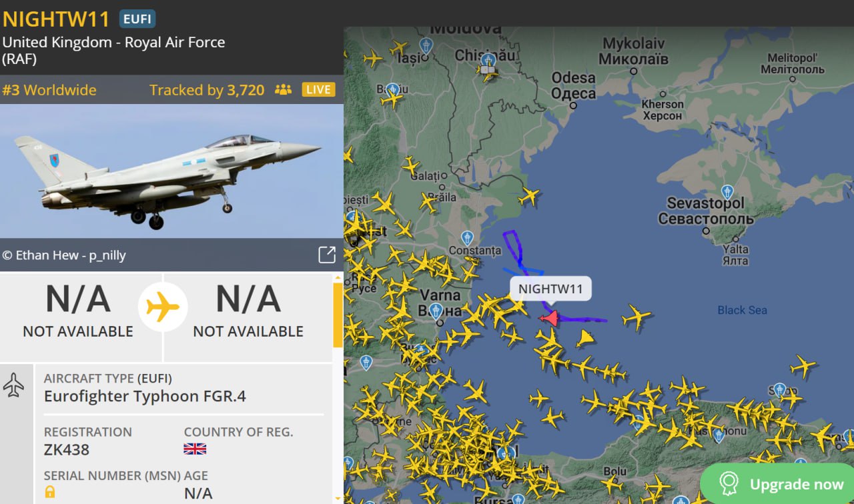Click the tracked-by people icon
This screenshot has height=504, width=854.
click(284, 90)
